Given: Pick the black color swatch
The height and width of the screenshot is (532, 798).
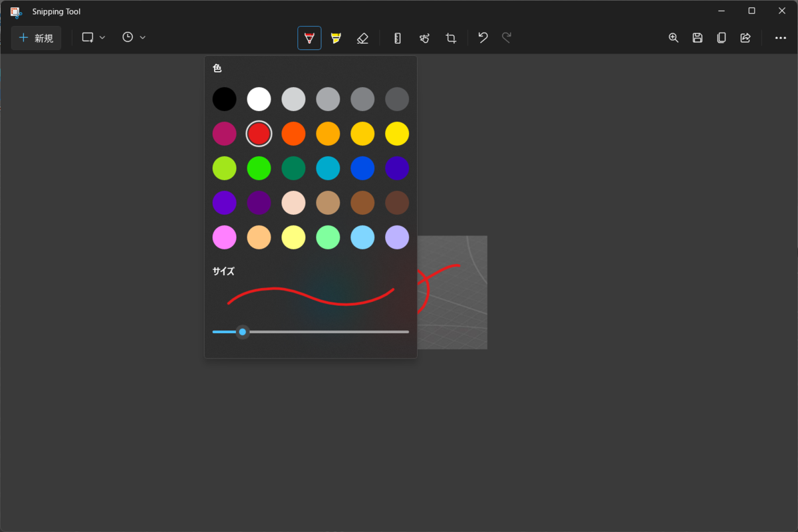Looking at the screenshot, I should pos(224,99).
